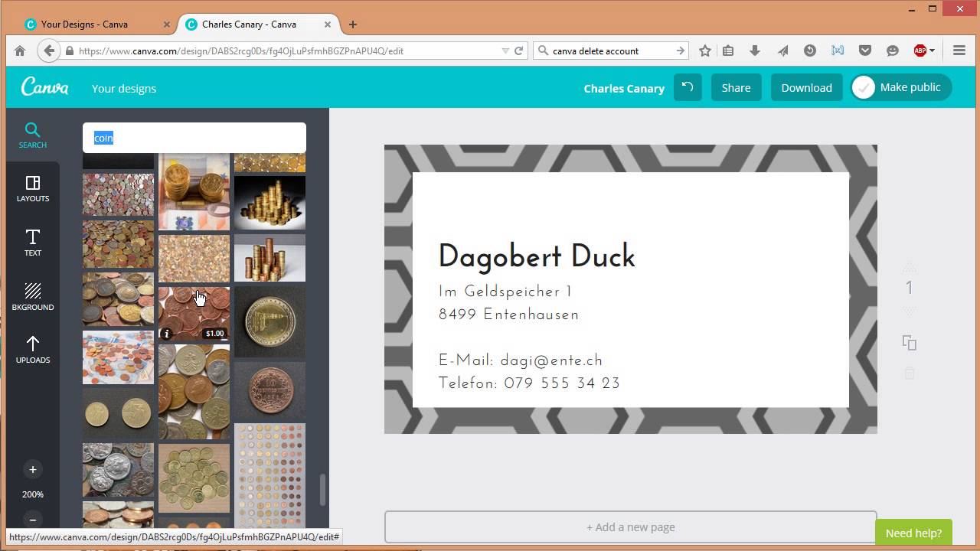The width and height of the screenshot is (980, 551).
Task: Open the browser home page
Action: [x=20, y=51]
